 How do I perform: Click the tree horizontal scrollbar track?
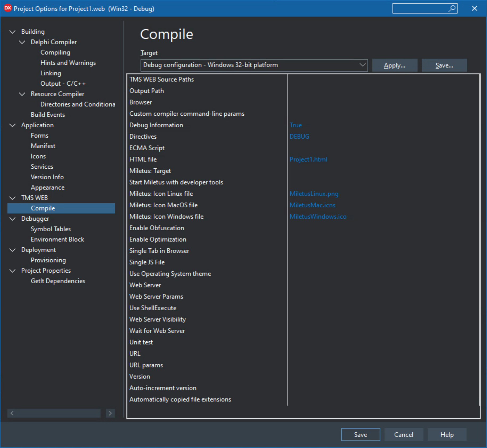pos(59,413)
